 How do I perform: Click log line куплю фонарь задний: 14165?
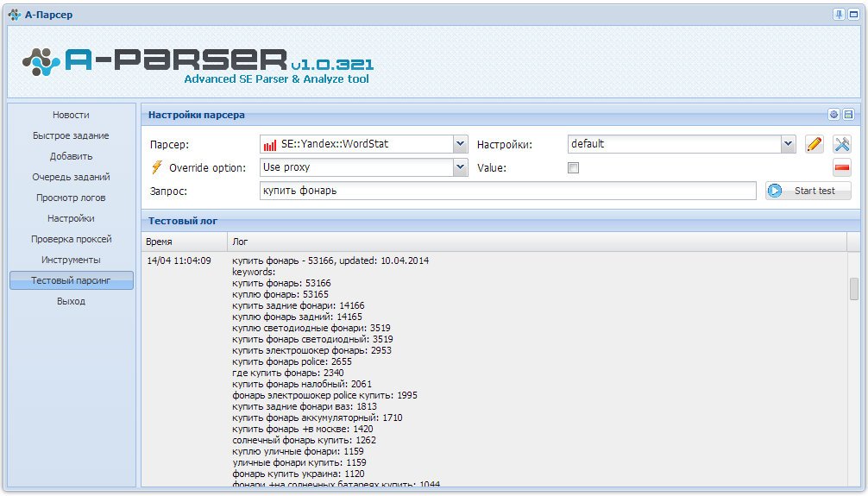point(298,317)
